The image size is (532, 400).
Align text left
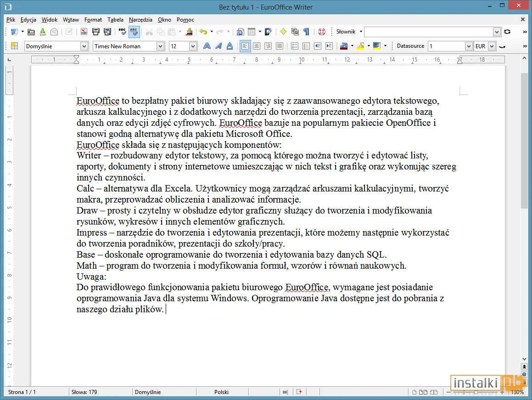pyautogui.click(x=245, y=46)
